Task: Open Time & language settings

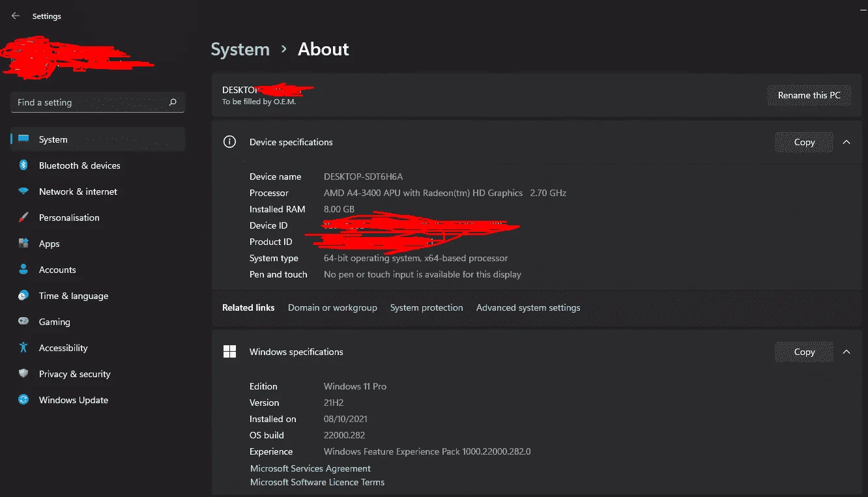Action: [98, 296]
